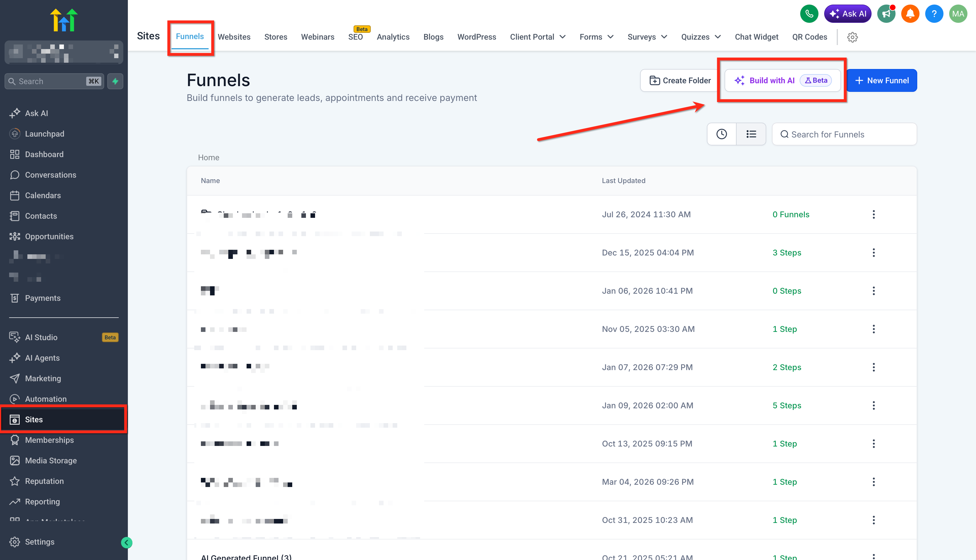The image size is (976, 560).
Task: Click the New Funnel button
Action: click(x=881, y=80)
